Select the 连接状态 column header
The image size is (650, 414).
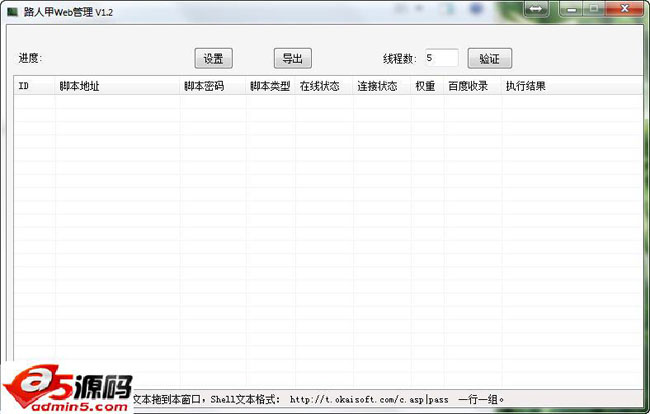[382, 86]
